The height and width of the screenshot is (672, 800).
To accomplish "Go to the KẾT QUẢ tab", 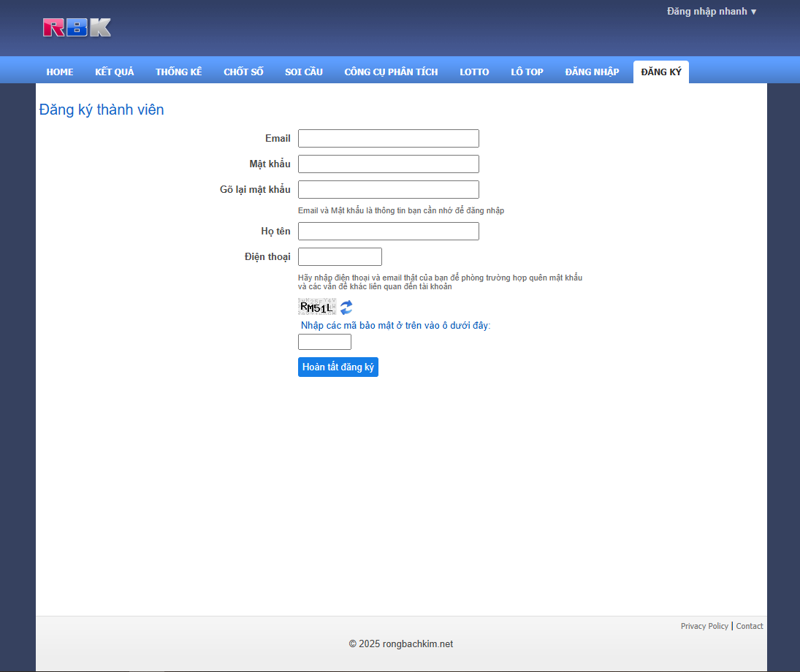I will point(115,72).
